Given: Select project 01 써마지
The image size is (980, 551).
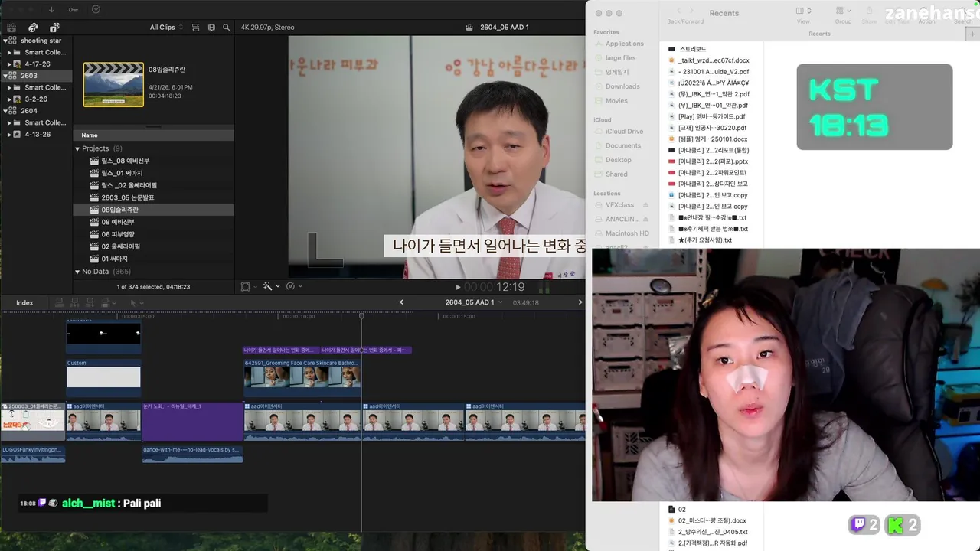Looking at the screenshot, I should 114,259.
